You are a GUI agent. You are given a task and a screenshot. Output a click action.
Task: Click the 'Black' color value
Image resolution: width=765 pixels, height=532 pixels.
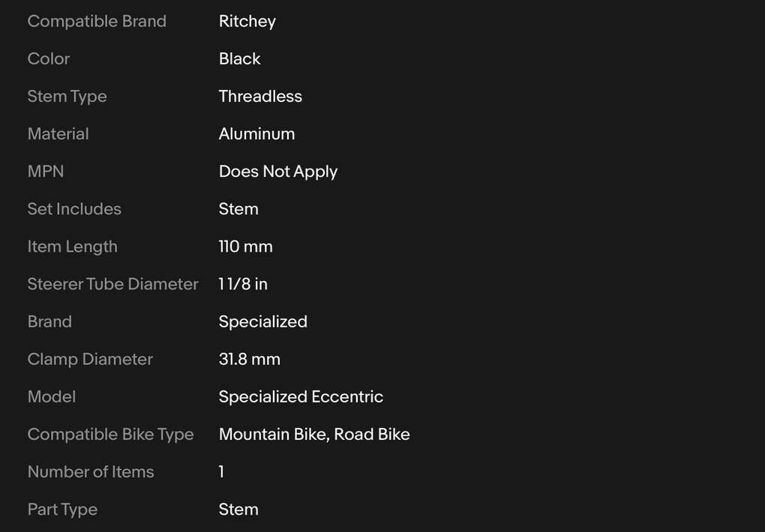(239, 59)
